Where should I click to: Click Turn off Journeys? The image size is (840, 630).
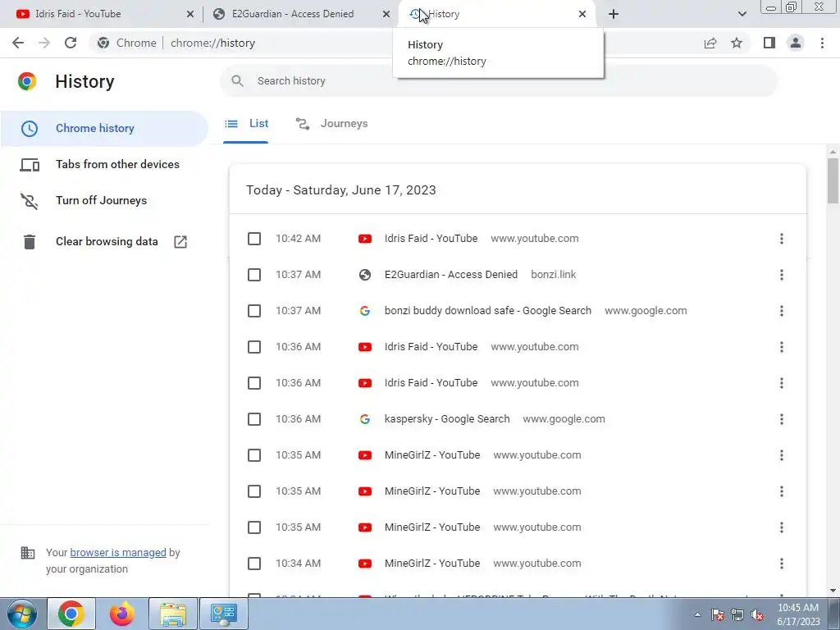coord(104,200)
